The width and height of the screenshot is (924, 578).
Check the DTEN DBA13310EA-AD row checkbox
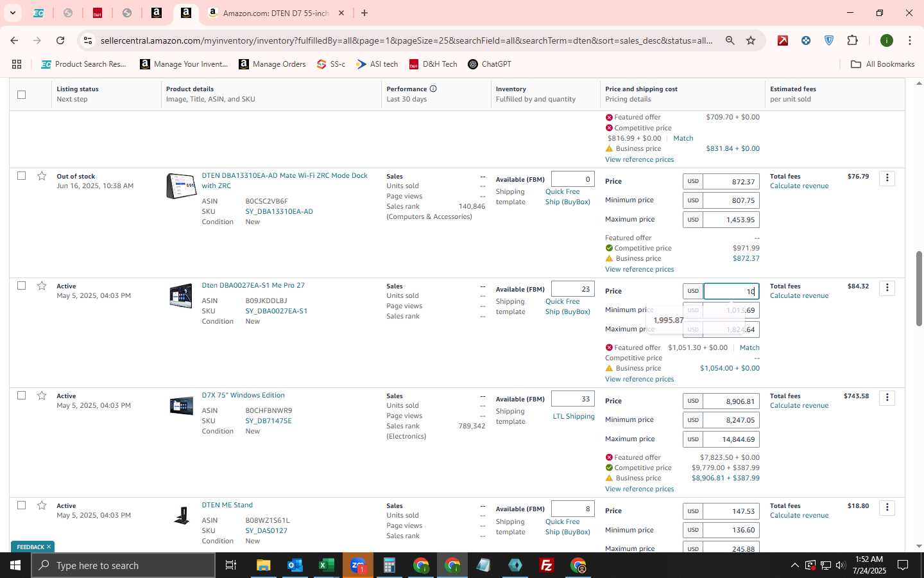[21, 175]
